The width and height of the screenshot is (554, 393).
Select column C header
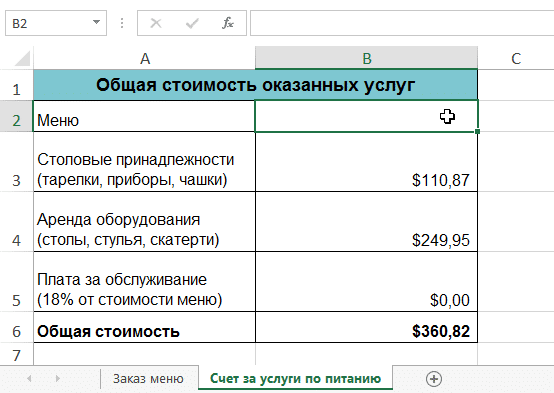pyautogui.click(x=516, y=58)
